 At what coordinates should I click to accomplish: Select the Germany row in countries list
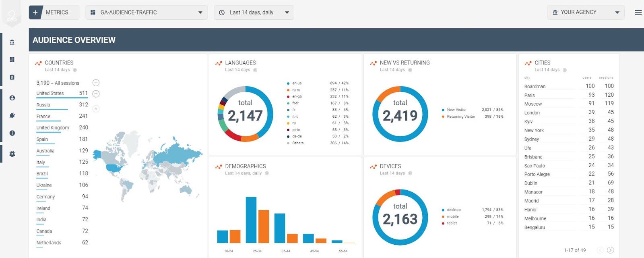click(x=62, y=197)
